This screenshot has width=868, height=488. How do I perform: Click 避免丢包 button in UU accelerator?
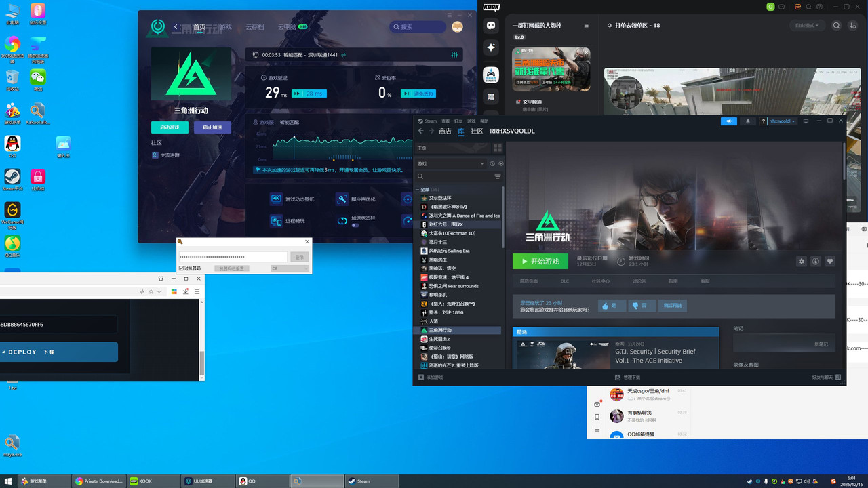click(x=418, y=94)
